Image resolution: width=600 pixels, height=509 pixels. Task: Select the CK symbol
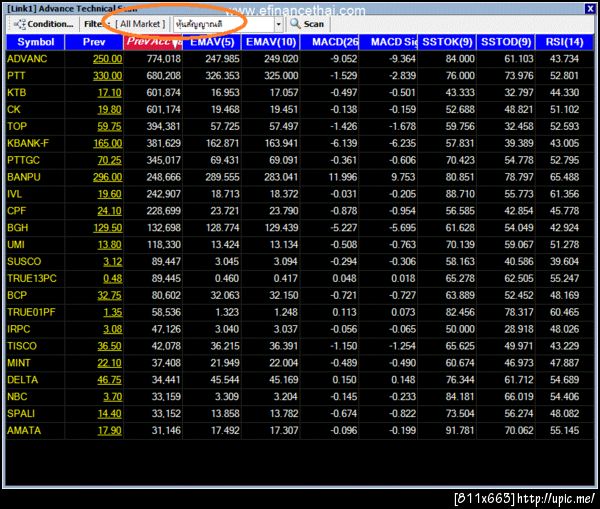13,109
